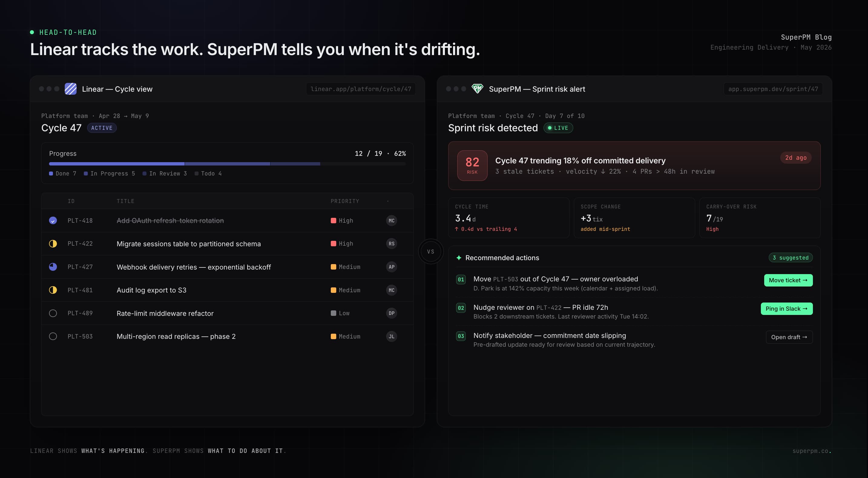Open the RS assignee avatar

pos(391,244)
